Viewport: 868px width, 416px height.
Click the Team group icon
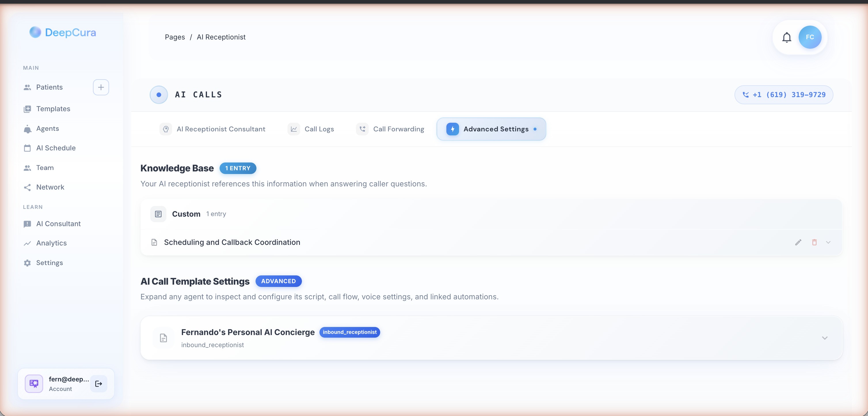[x=27, y=168]
